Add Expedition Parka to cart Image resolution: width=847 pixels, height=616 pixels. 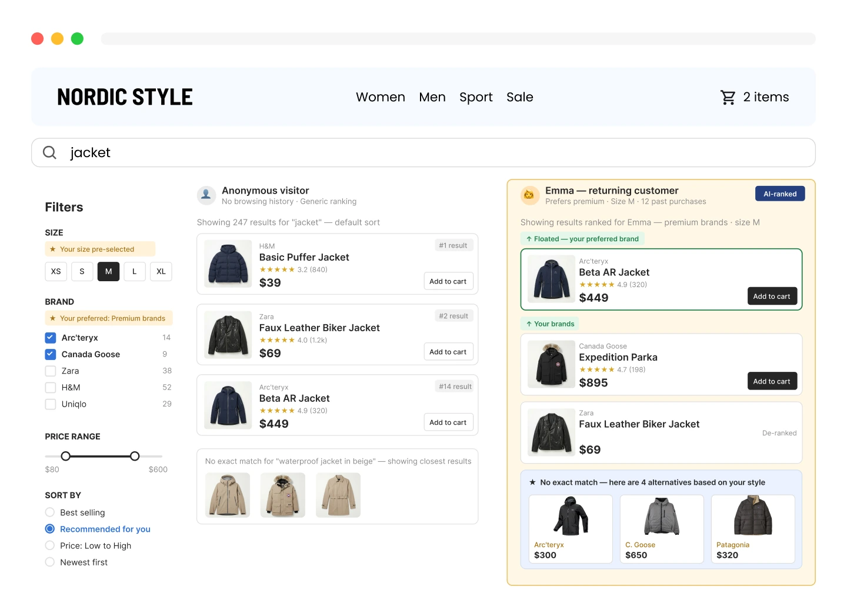pos(772,381)
